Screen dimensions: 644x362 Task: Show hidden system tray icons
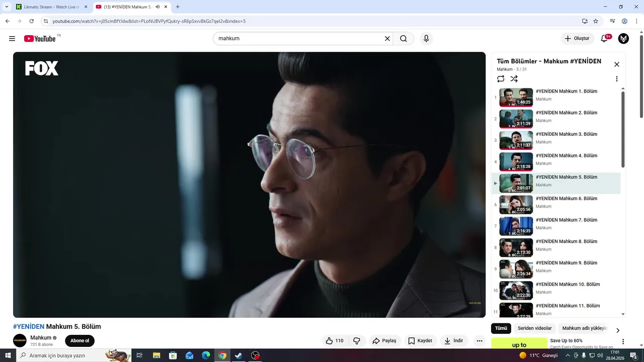(568, 355)
